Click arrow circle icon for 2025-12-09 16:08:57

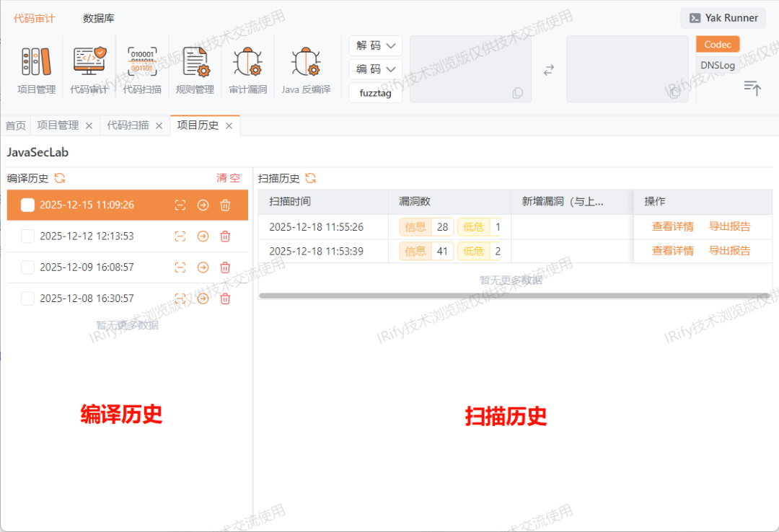(203, 267)
